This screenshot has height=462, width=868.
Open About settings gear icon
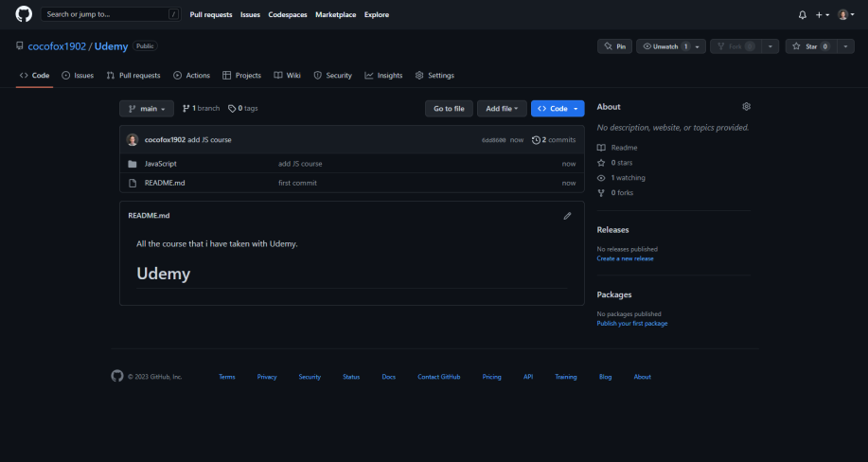(746, 106)
